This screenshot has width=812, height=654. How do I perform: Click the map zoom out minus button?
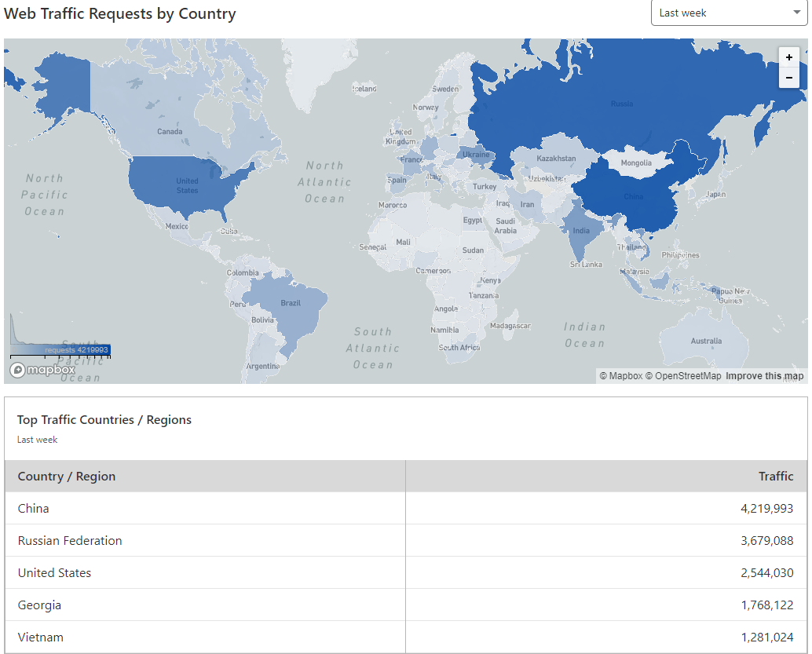click(x=789, y=78)
